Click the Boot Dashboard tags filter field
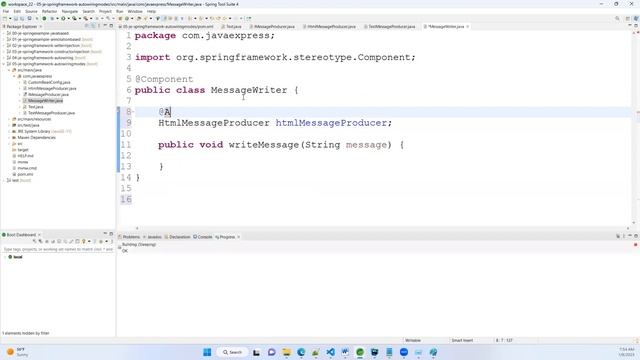640x360 pixels. 58,249
